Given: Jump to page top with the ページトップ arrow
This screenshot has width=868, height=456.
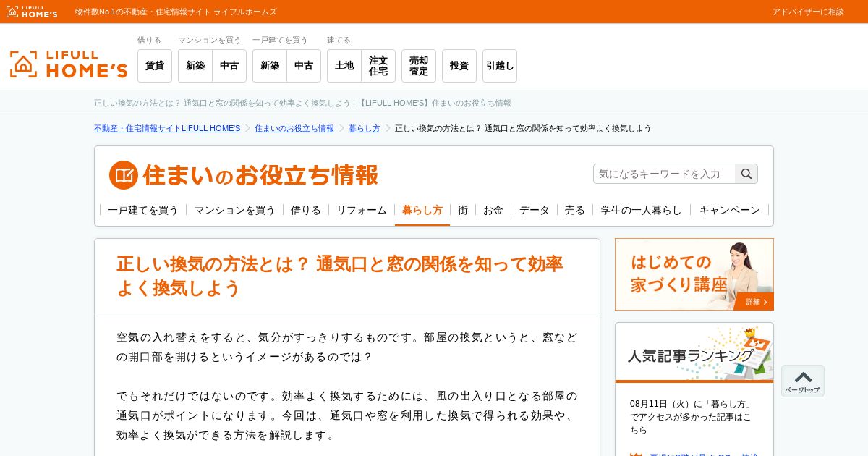Looking at the screenshot, I should point(803,381).
